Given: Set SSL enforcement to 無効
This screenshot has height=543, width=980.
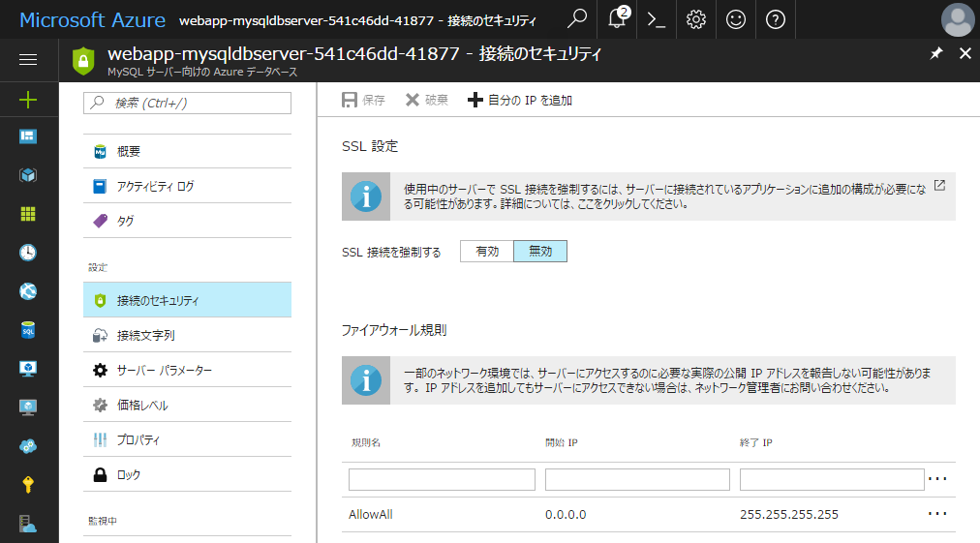Looking at the screenshot, I should click(540, 252).
